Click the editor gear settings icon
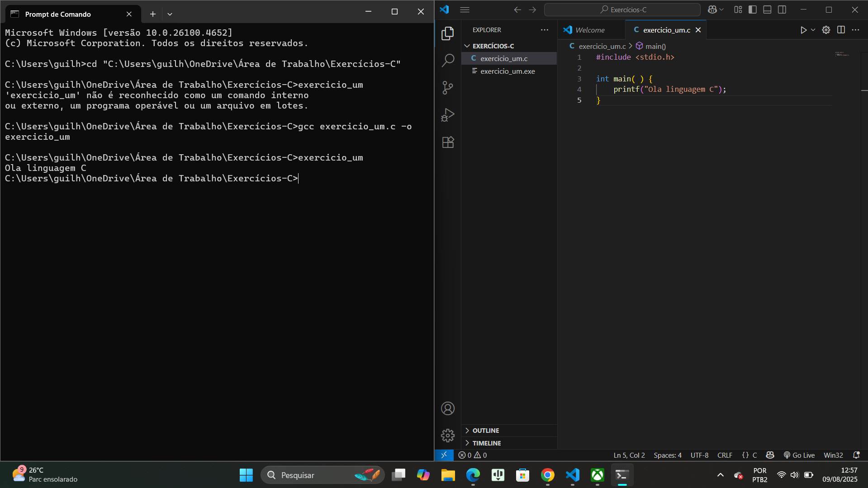 (x=826, y=30)
